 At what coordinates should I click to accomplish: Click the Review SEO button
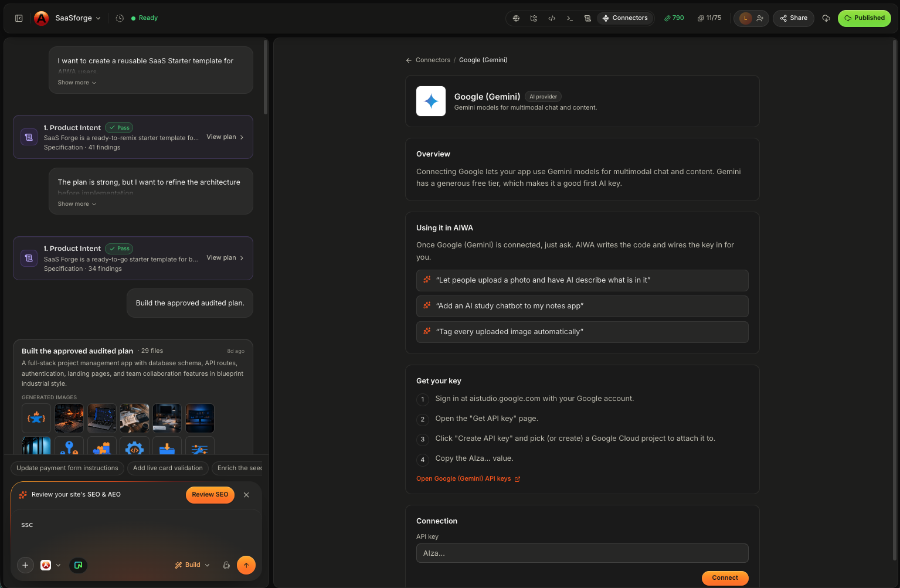[x=210, y=495]
